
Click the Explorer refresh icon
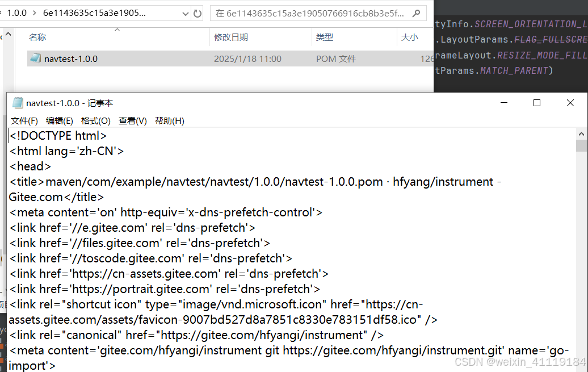click(198, 14)
